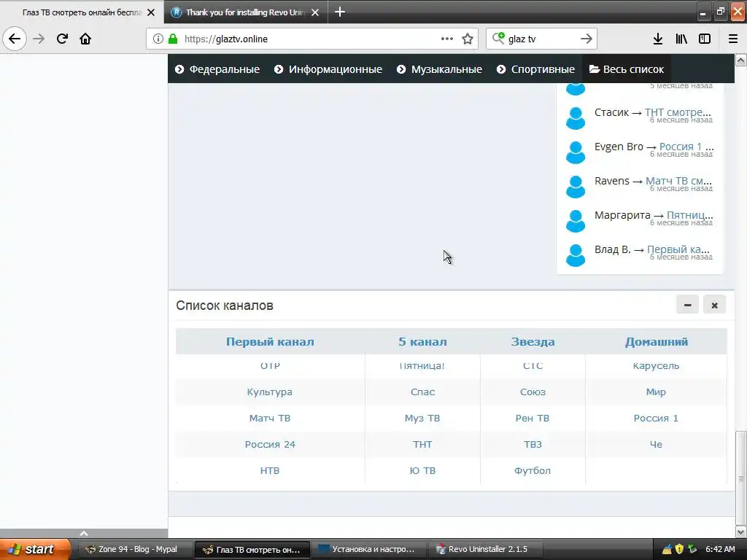
Task: Open the Матч ТВ channel in list
Action: click(x=270, y=418)
